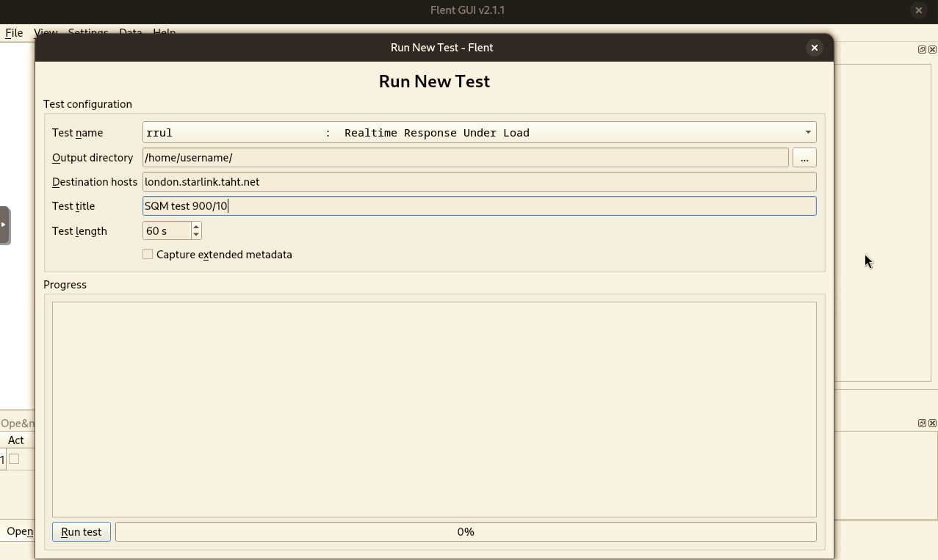The width and height of the screenshot is (938, 560).
Task: Click the Act column header
Action: pyautogui.click(x=17, y=440)
